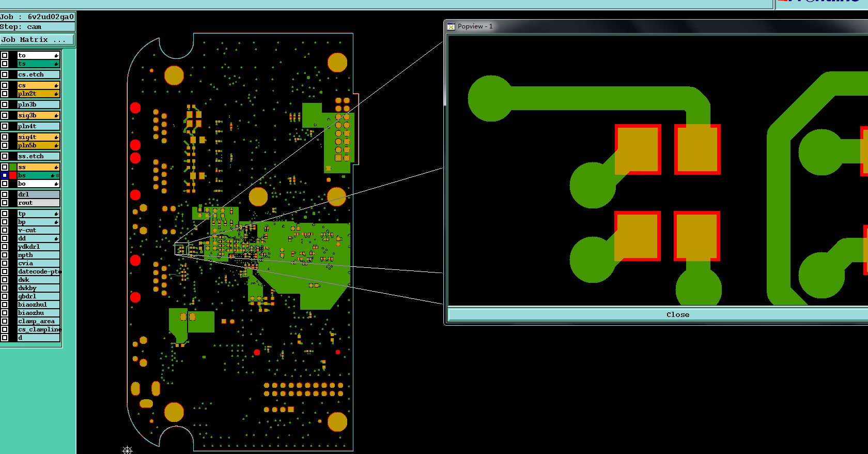
Task: Select the ts layer name
Action: pos(39,64)
